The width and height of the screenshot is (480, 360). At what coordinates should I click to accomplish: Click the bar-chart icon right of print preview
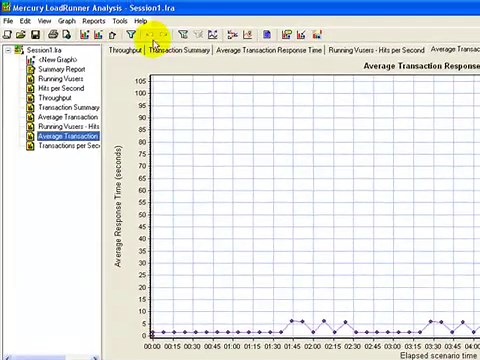point(84,34)
